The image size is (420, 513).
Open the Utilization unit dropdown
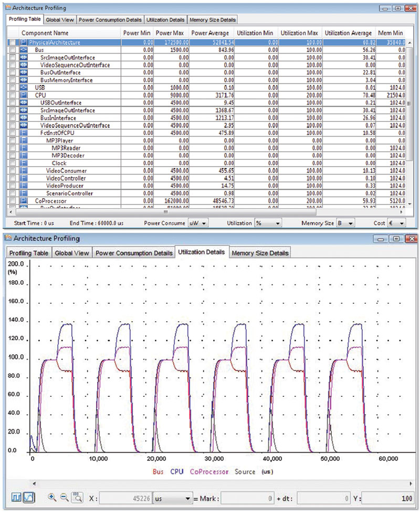(268, 223)
